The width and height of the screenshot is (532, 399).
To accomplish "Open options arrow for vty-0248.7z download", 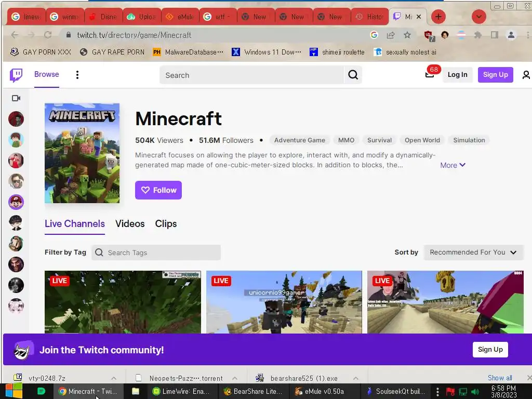I will [x=114, y=378].
